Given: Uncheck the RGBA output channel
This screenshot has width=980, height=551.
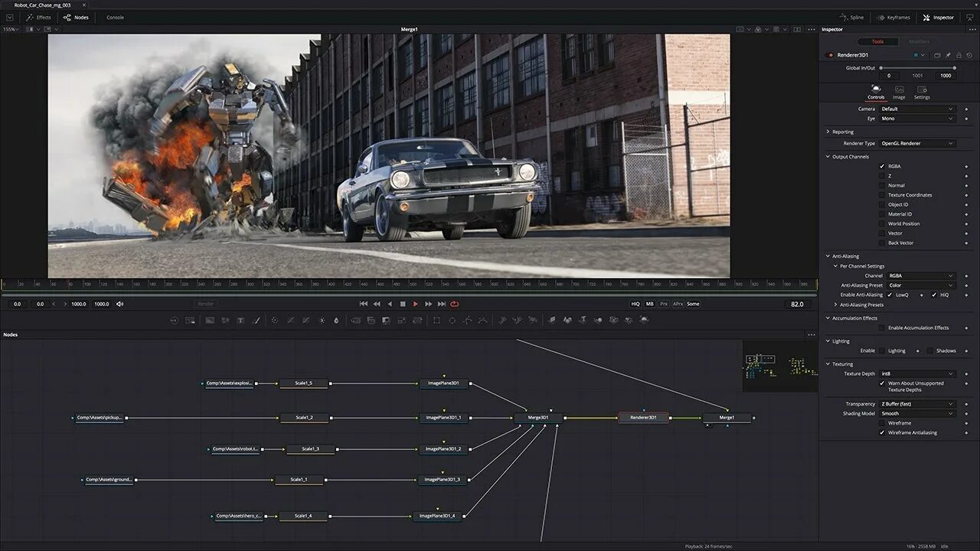Looking at the screenshot, I should (x=882, y=166).
